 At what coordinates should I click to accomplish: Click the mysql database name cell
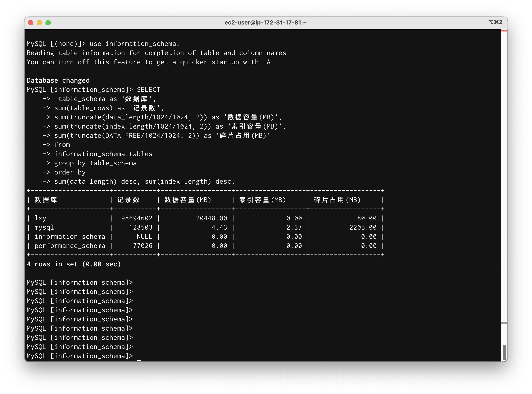pyautogui.click(x=44, y=227)
